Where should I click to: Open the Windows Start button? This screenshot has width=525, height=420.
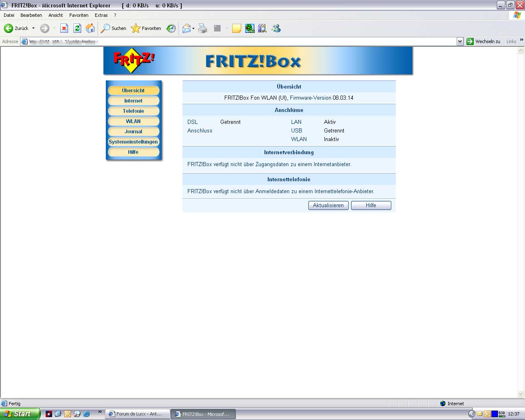pyautogui.click(x=20, y=414)
